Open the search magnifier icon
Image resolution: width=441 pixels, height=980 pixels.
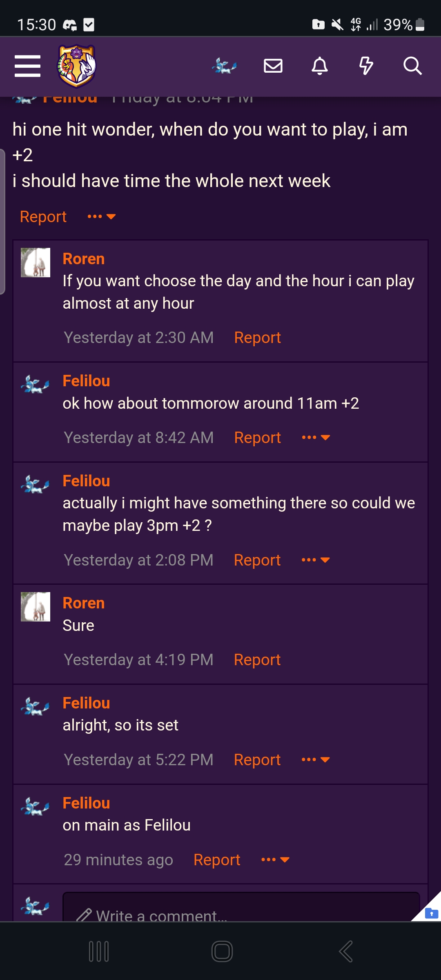[x=412, y=66]
